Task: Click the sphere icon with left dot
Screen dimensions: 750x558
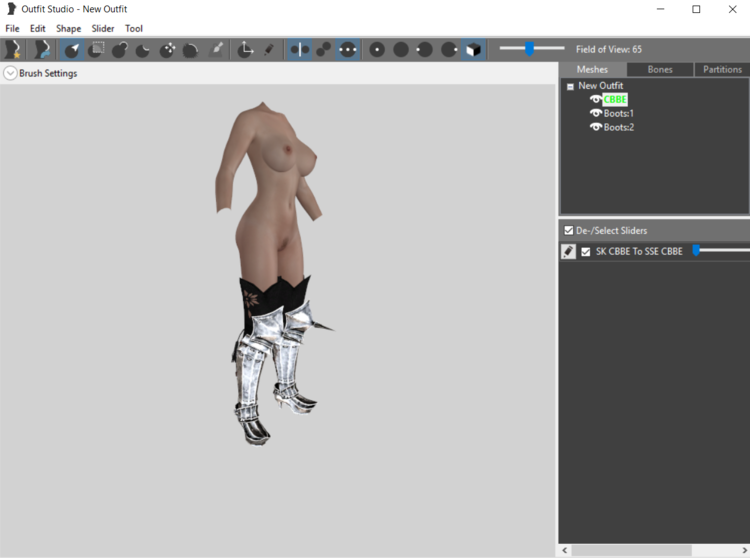Action: tap(424, 49)
